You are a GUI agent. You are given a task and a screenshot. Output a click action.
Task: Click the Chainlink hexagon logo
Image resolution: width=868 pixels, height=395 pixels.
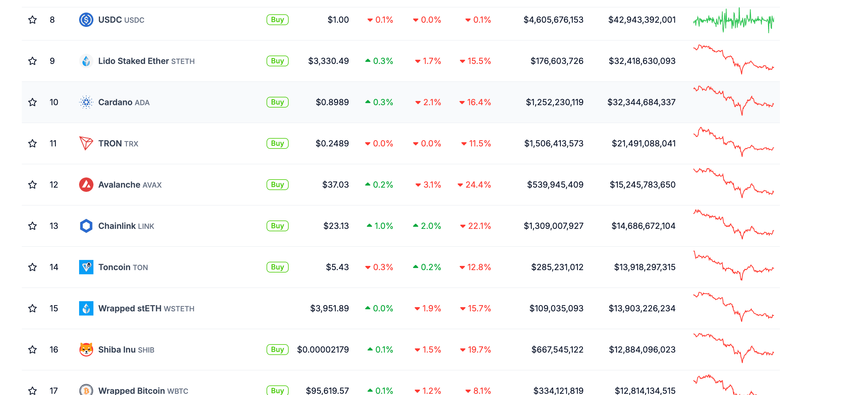pos(86,226)
